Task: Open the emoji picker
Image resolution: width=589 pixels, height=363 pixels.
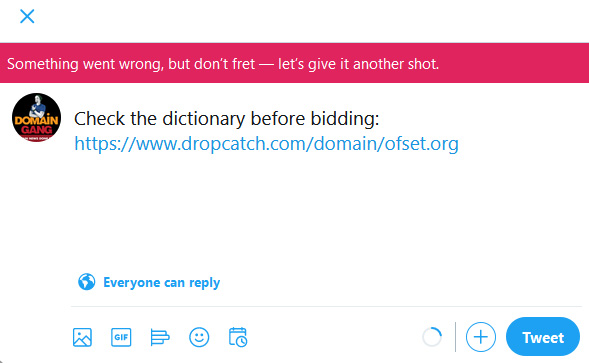Action: pos(199,337)
